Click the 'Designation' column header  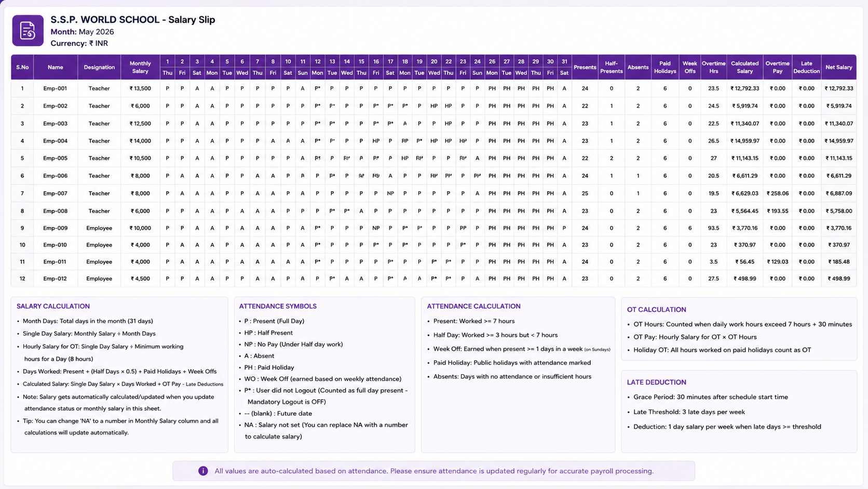click(99, 67)
